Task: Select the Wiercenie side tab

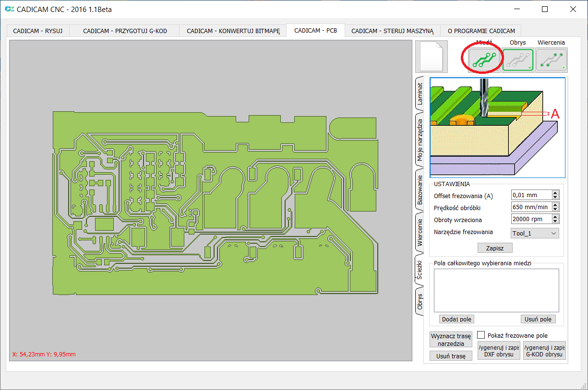Action: point(420,233)
